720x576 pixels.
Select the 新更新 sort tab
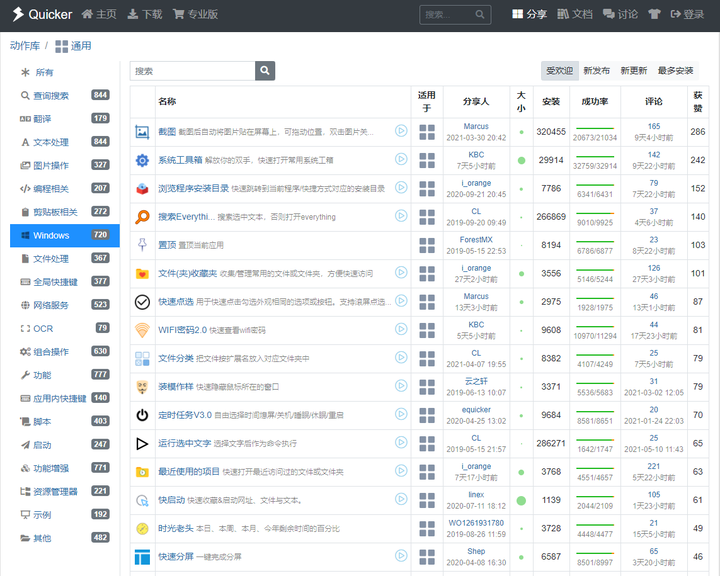click(x=634, y=71)
